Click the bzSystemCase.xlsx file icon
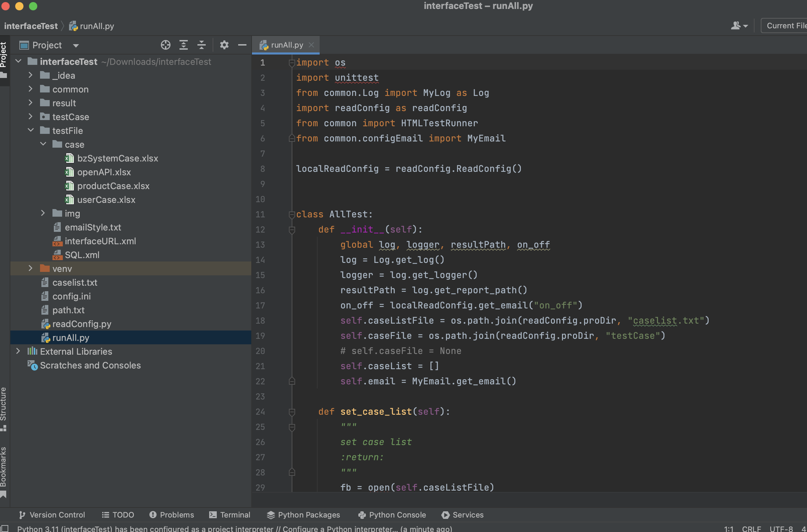This screenshot has height=532, width=807. (69, 158)
